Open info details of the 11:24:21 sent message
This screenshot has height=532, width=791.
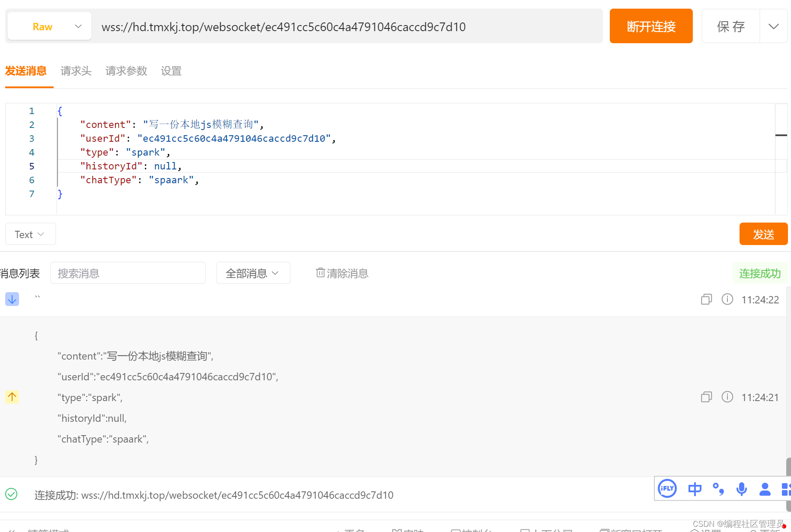click(x=727, y=397)
